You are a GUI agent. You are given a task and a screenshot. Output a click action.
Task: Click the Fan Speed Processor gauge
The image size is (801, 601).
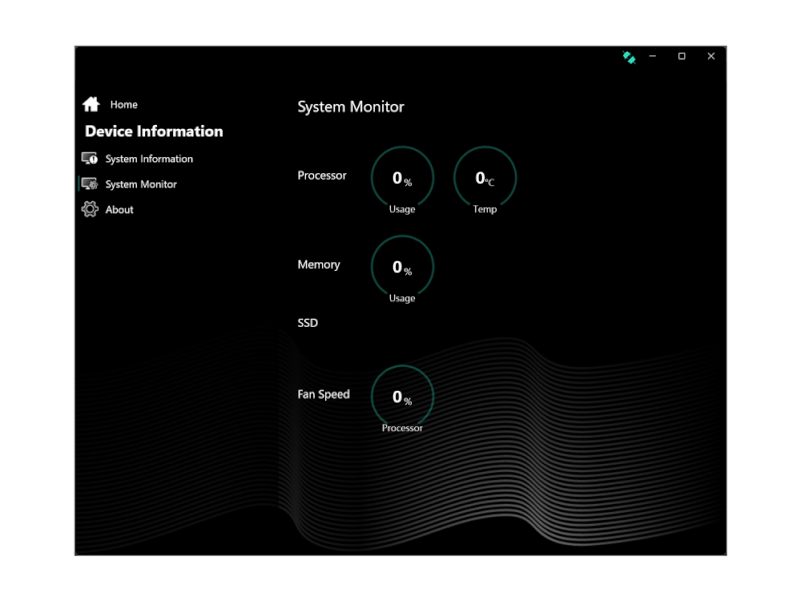402,397
